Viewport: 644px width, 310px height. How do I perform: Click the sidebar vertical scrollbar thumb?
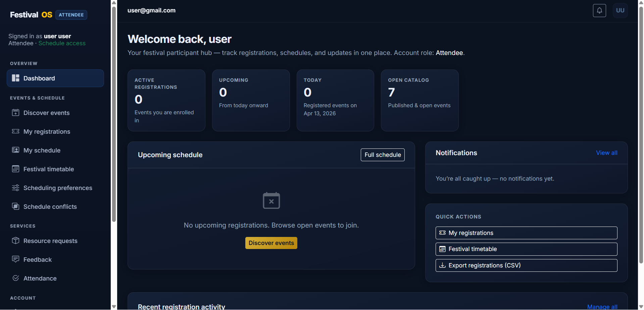(114, 114)
